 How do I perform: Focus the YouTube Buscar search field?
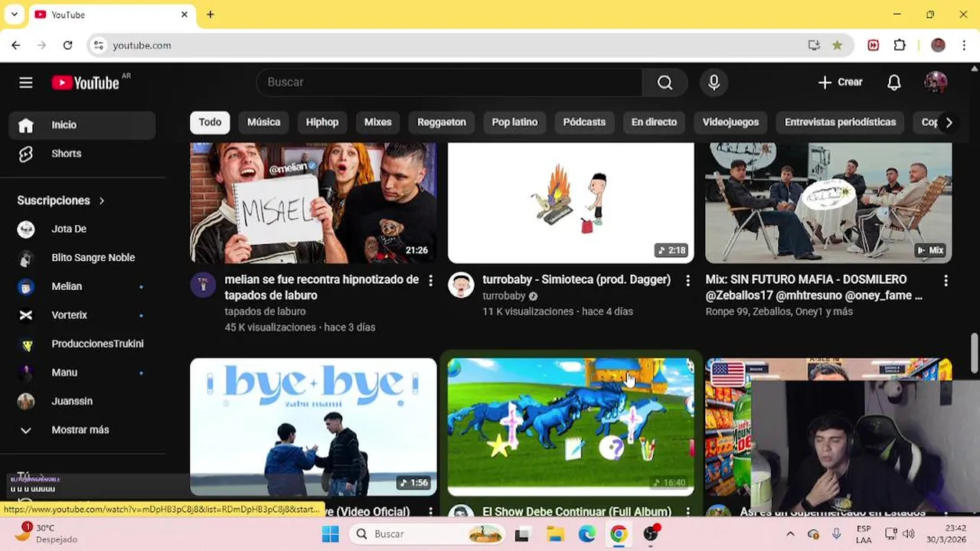point(449,83)
